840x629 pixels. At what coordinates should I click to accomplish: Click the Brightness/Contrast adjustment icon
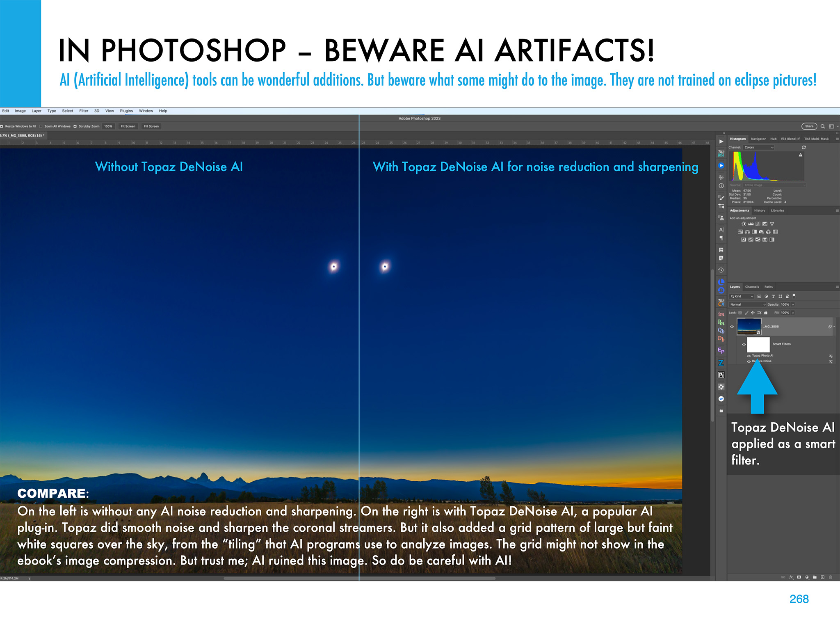(744, 224)
